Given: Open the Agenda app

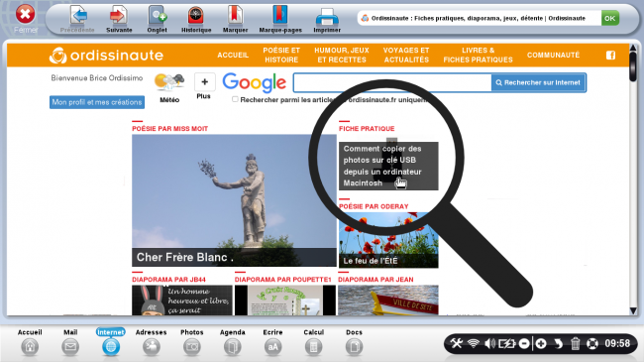Looking at the screenshot, I should [x=233, y=342].
